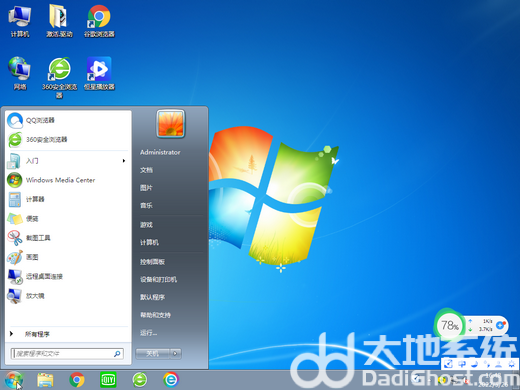Launch Windows Media Center entry
The image size is (520, 390).
point(68,180)
